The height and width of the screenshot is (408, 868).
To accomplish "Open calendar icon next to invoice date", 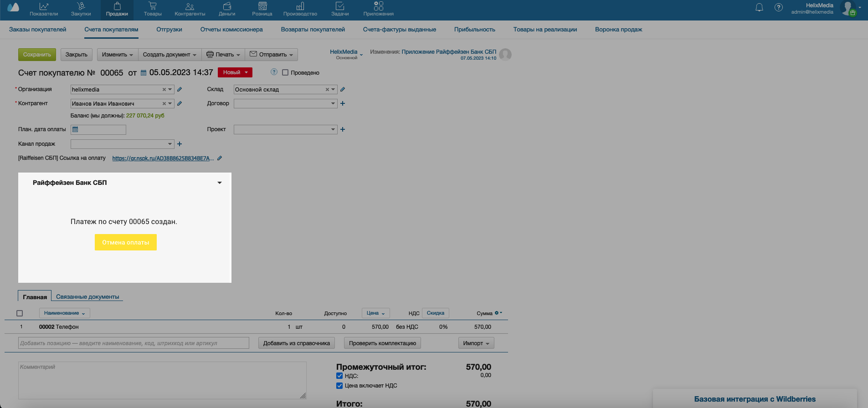I will (144, 73).
